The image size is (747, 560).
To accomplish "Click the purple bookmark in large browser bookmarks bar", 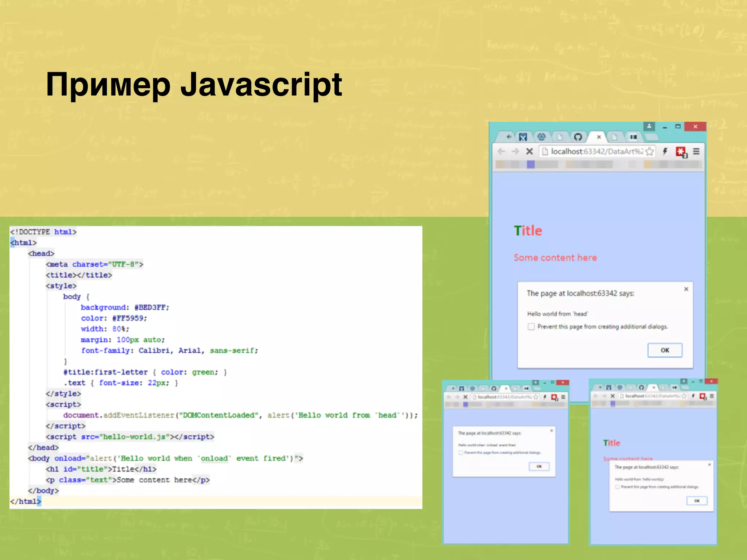I will click(x=531, y=164).
